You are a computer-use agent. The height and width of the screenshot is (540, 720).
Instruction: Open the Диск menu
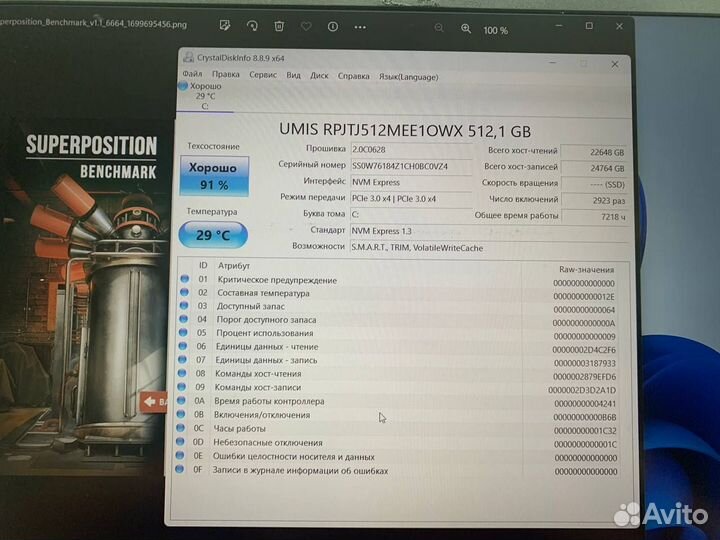pos(319,75)
